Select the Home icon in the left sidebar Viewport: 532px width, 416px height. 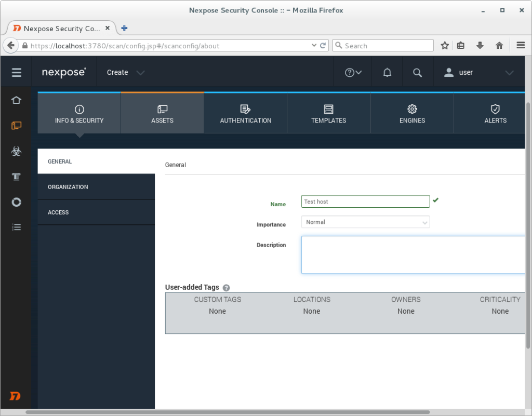(16, 100)
